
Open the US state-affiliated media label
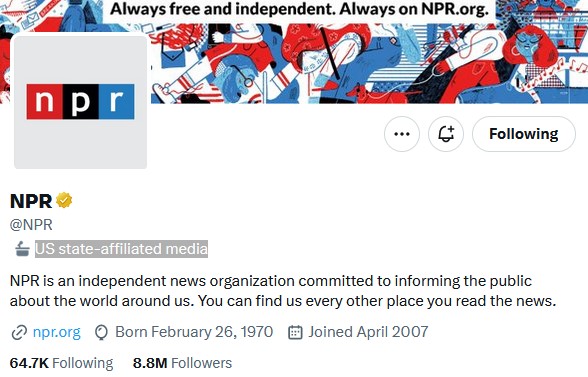coord(121,249)
